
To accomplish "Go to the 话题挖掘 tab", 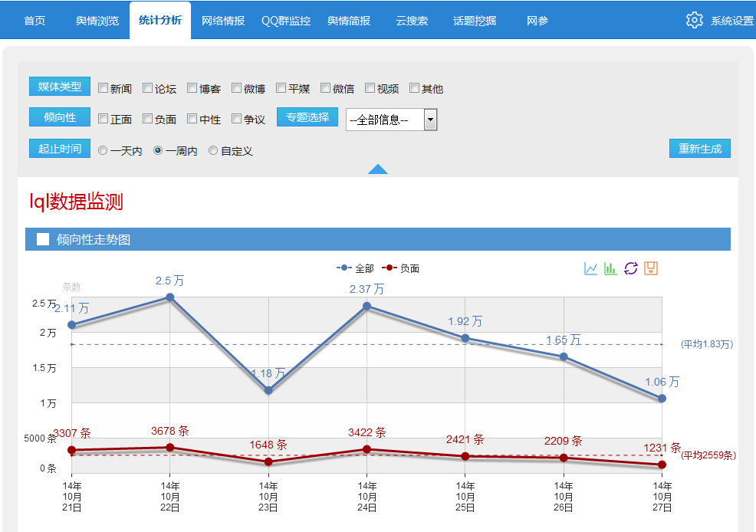I will click(475, 21).
